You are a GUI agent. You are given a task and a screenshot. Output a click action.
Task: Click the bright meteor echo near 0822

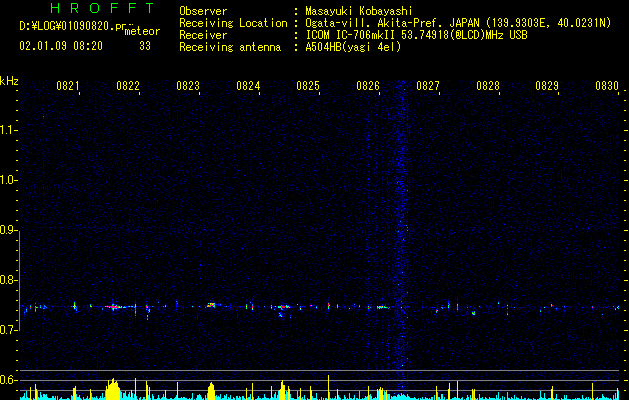pos(114,307)
